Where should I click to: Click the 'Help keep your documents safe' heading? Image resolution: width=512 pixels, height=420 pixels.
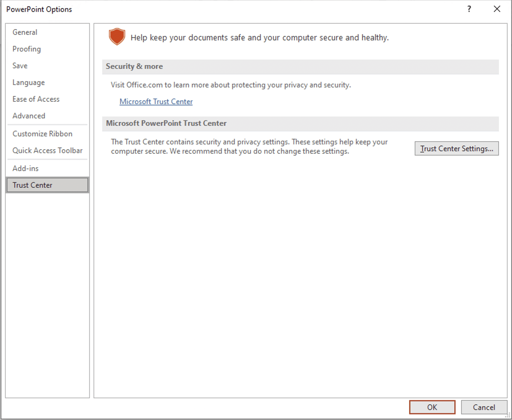click(x=259, y=38)
